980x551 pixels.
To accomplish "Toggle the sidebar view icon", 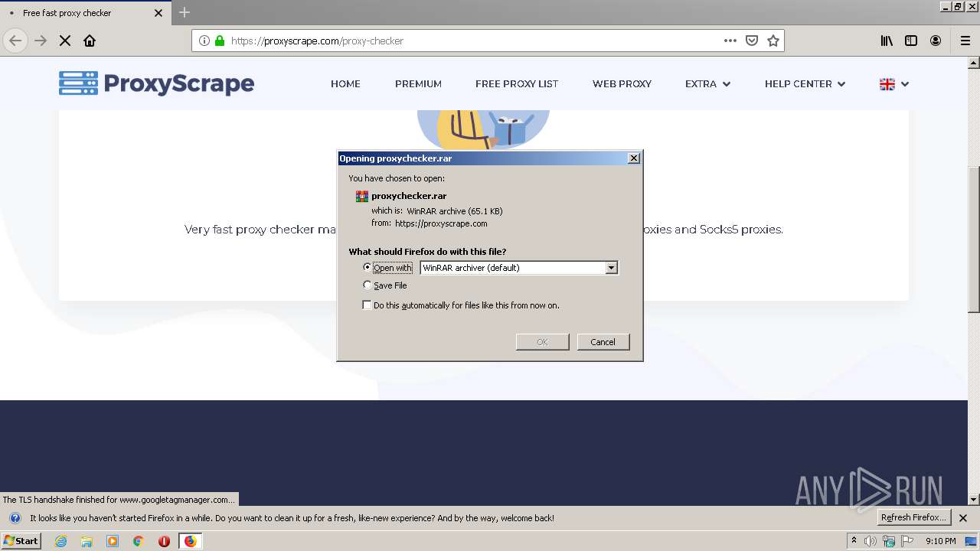I will tap(911, 41).
